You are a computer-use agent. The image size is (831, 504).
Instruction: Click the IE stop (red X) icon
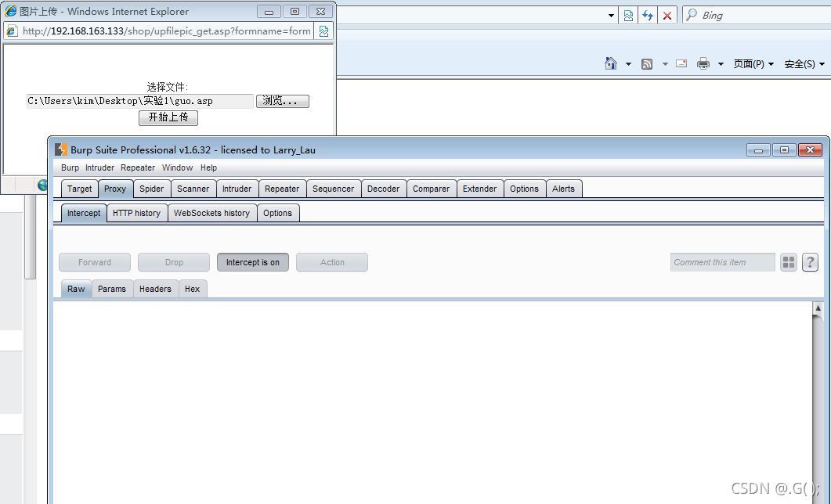tap(667, 16)
